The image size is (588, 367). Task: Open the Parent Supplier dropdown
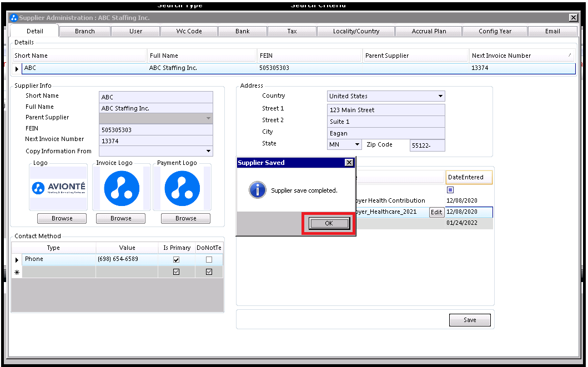[x=209, y=118]
